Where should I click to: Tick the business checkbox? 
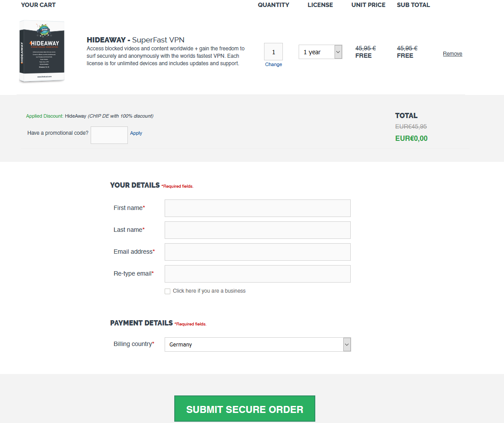[167, 291]
